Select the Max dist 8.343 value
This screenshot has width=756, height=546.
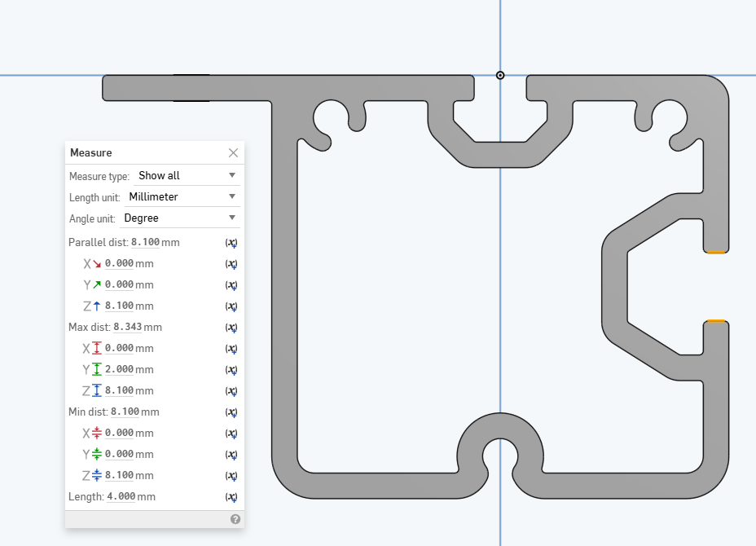tap(126, 328)
